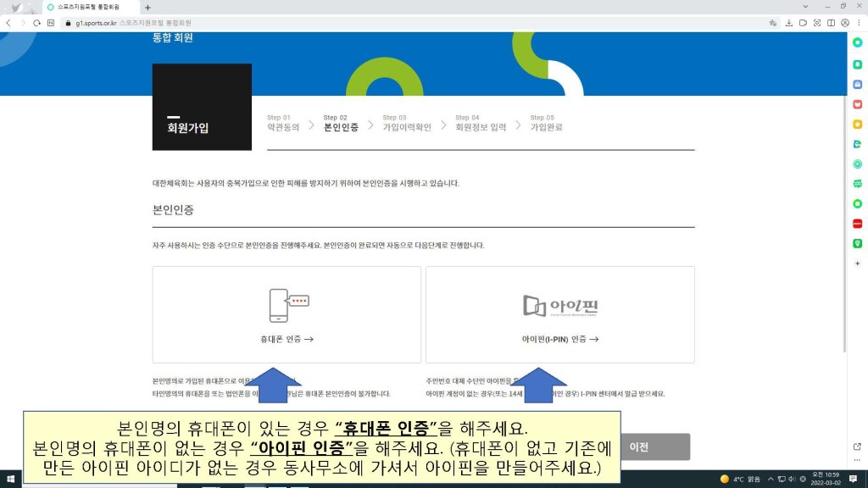The width and height of the screenshot is (868, 488).
Task: Open the red pocket sidebar icon
Action: [x=857, y=104]
